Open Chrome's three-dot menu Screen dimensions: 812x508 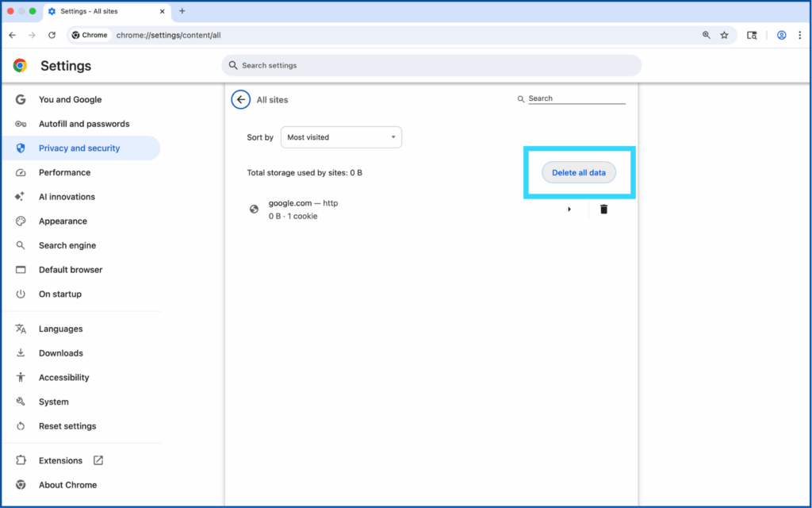(x=799, y=35)
